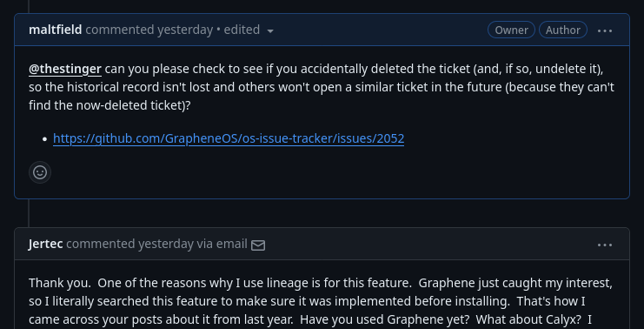Visit the Jertec user profile
This screenshot has width=644, height=329.
click(45, 244)
